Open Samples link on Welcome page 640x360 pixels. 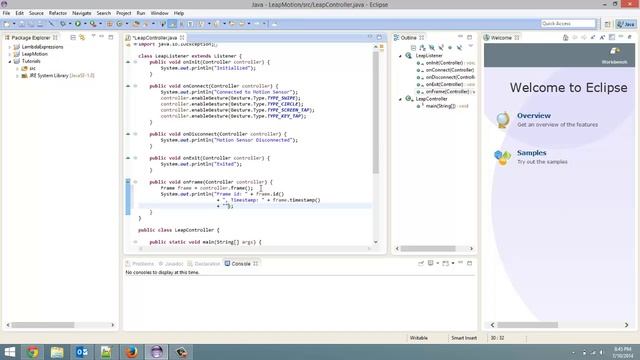(531, 153)
